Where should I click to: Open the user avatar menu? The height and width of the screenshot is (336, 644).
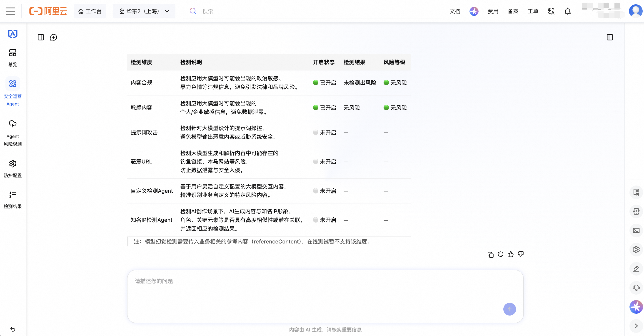pos(636,11)
